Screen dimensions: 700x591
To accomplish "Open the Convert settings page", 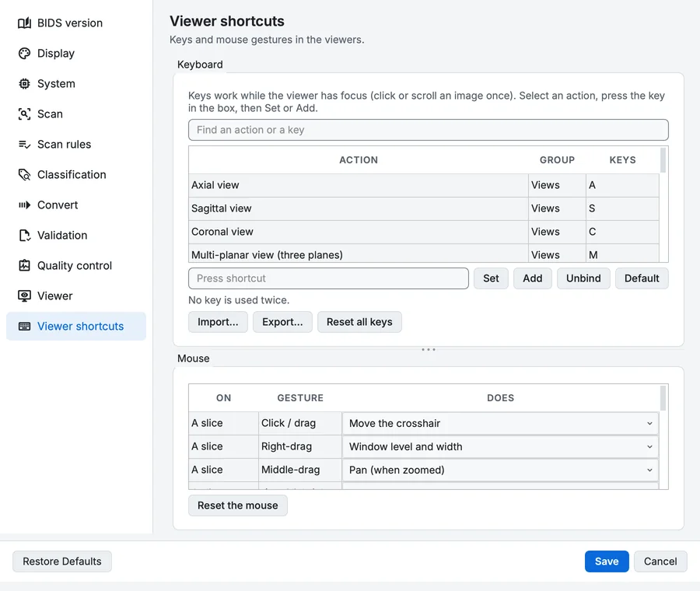I will pos(76,205).
